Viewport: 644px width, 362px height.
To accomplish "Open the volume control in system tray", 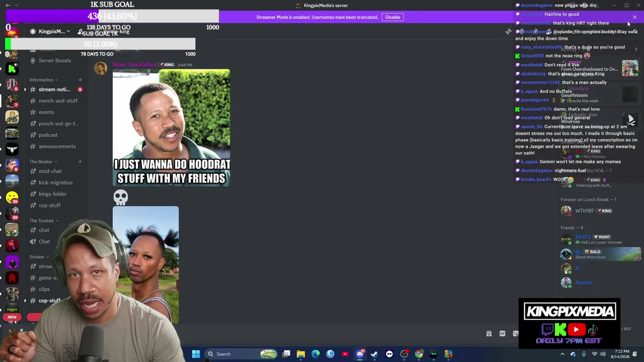I will 603,354.
